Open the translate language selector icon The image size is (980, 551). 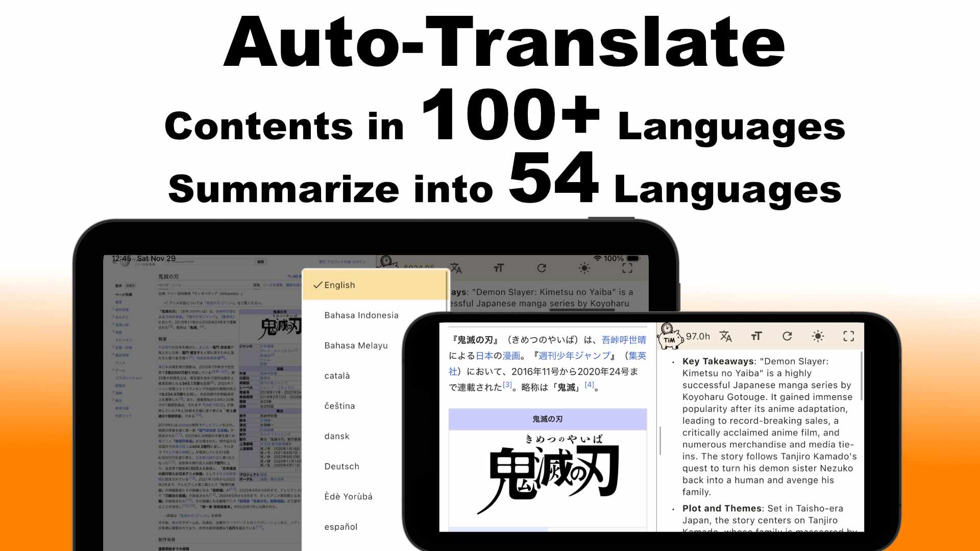[726, 336]
